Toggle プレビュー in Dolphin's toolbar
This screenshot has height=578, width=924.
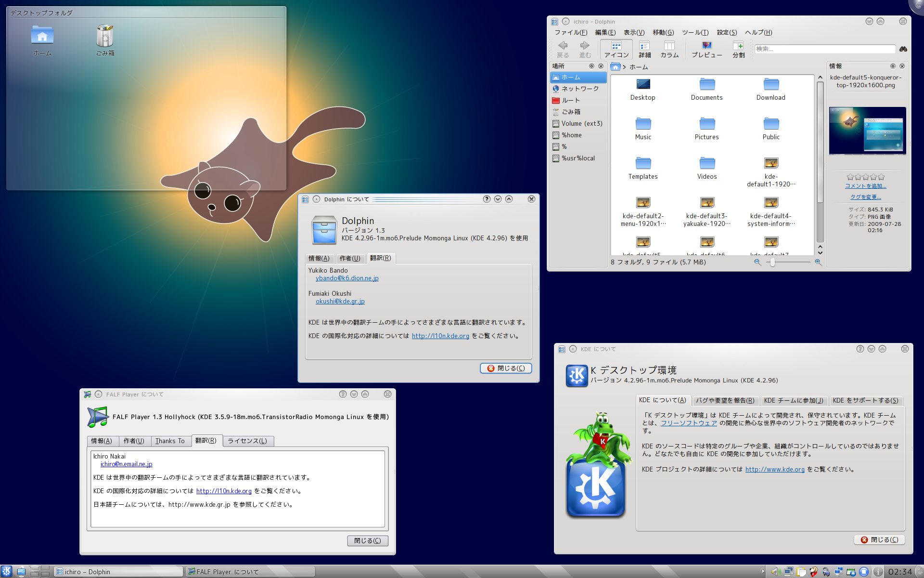[x=706, y=49]
